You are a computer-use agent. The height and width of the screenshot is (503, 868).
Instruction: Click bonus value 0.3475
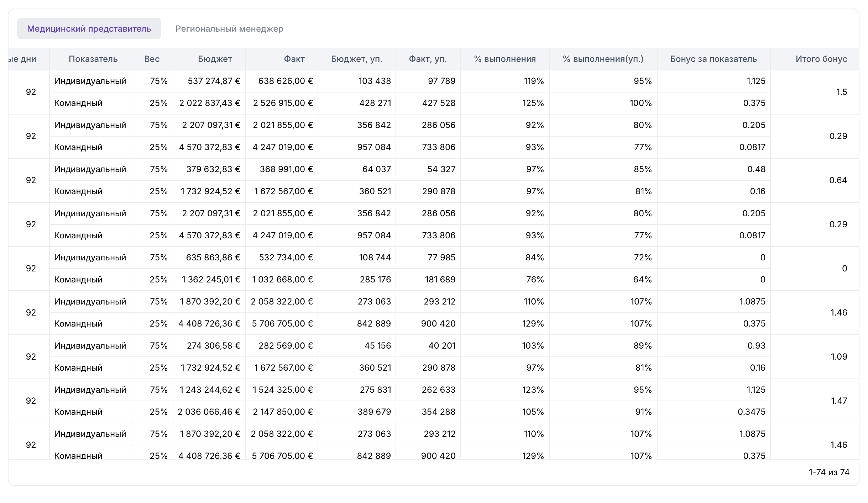click(751, 412)
